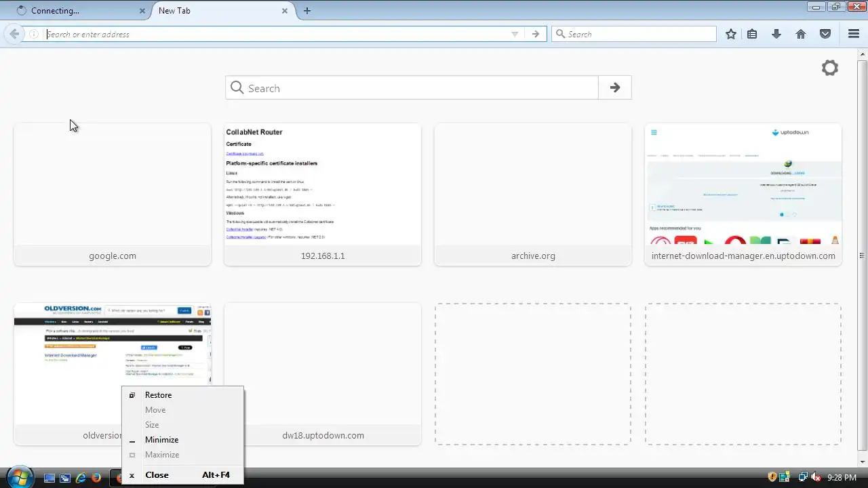Image resolution: width=868 pixels, height=488 pixels.
Task: Click the Windows Sidebar tray icon
Action: 785,478
